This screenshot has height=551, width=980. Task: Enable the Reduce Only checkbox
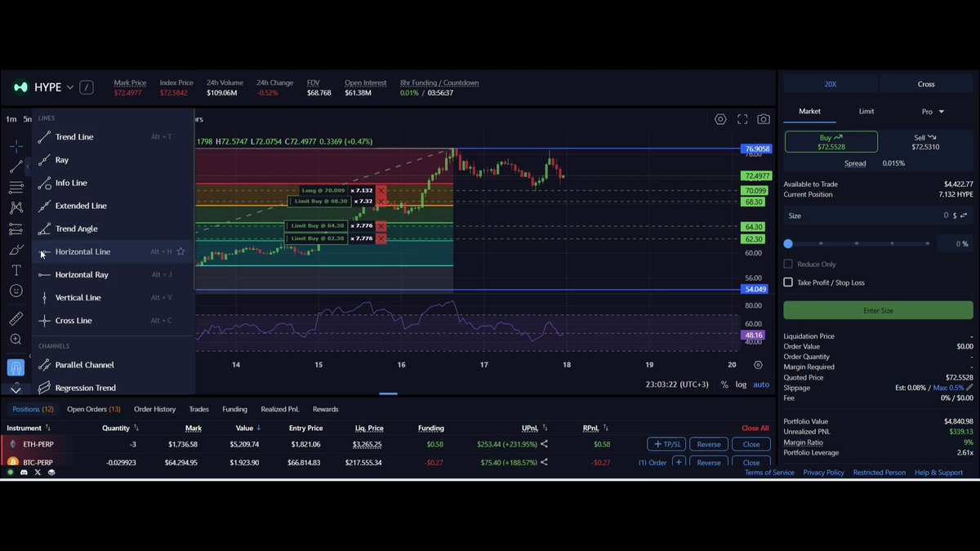tap(788, 264)
